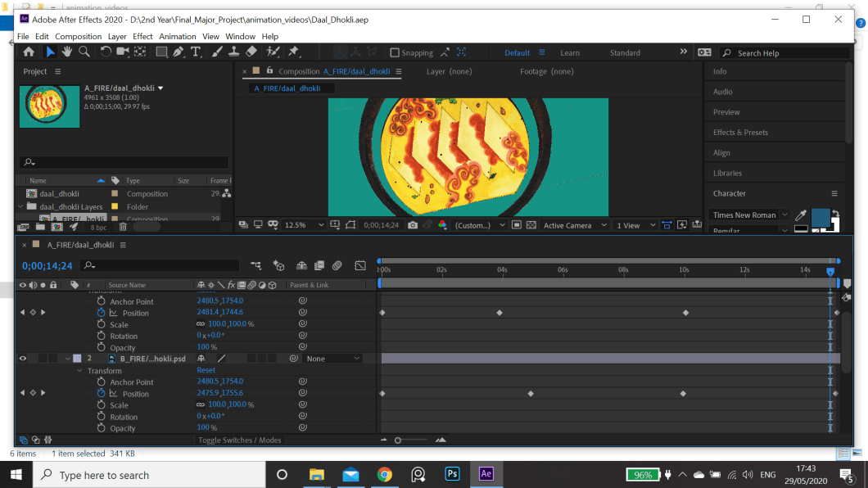Select the Eraser tool

point(251,52)
